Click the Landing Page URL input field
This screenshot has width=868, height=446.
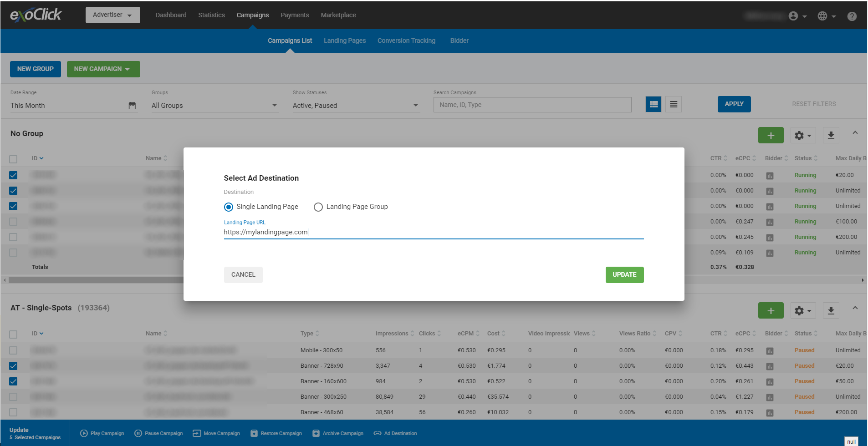(434, 232)
